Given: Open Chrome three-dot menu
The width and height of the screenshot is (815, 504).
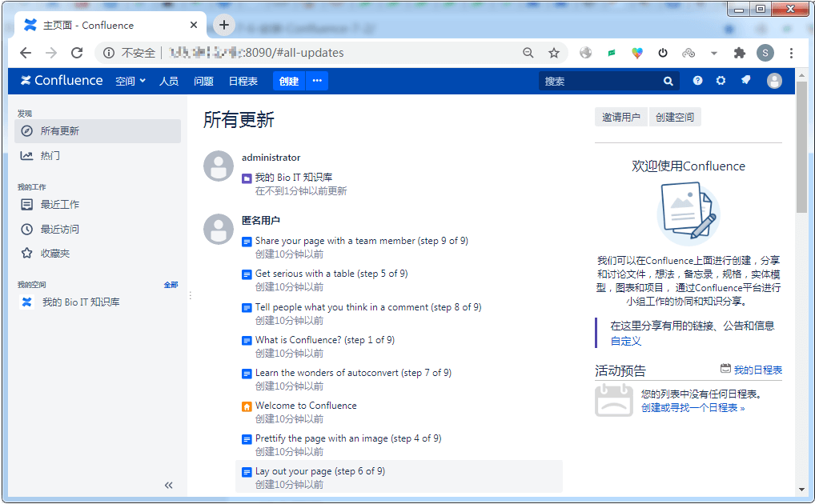Looking at the screenshot, I should click(791, 53).
